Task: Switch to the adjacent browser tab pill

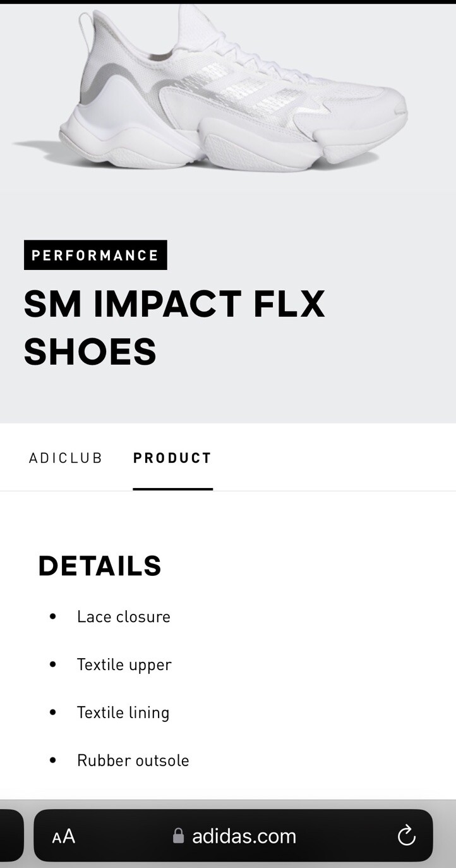Action: pyautogui.click(x=11, y=836)
